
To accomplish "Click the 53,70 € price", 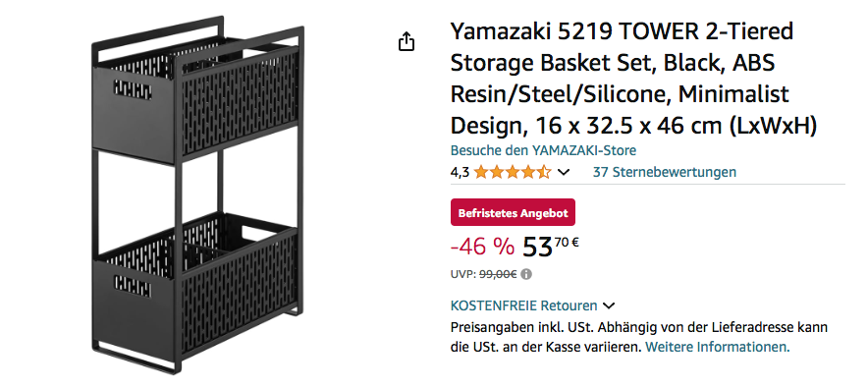I will click(x=550, y=247).
